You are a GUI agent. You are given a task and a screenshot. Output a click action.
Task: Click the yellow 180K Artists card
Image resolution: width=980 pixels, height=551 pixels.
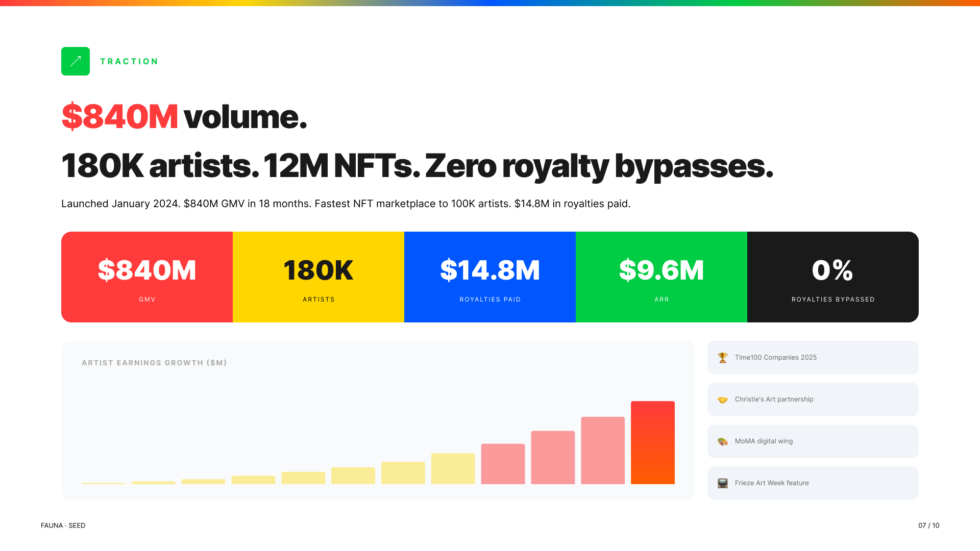pyautogui.click(x=318, y=277)
